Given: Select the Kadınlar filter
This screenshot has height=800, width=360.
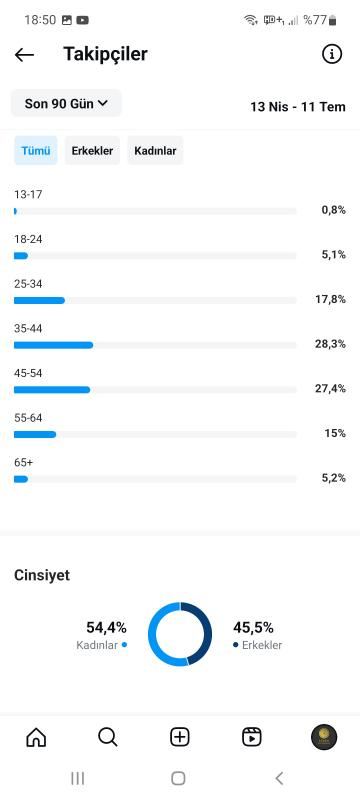Looking at the screenshot, I should coord(155,151).
